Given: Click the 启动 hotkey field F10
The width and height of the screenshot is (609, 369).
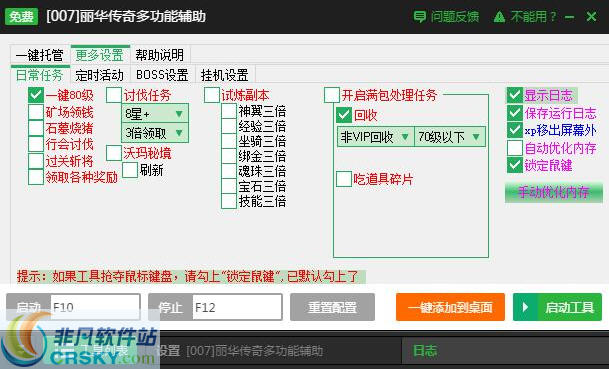Looking at the screenshot, I should (95, 307).
